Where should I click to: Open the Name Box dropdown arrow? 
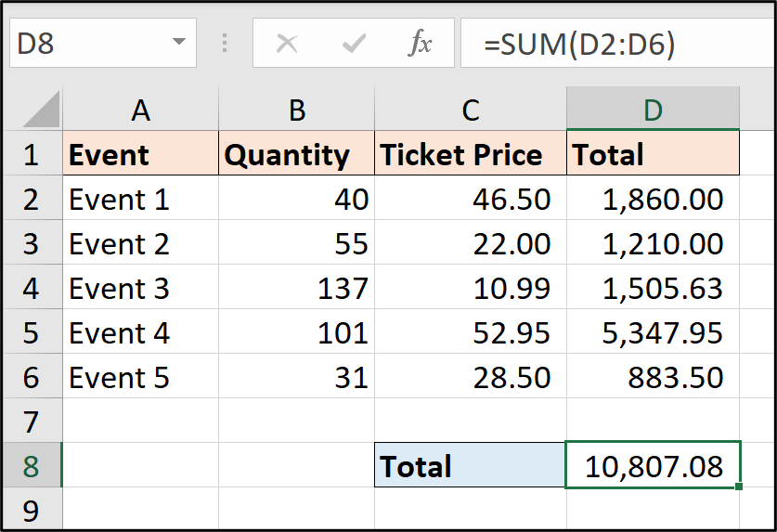179,42
